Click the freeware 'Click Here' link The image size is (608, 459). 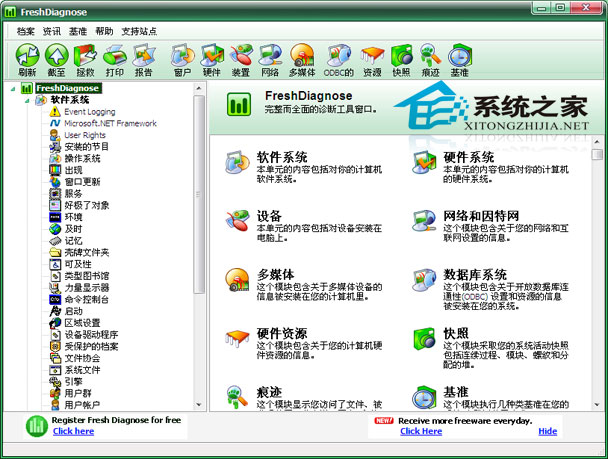pos(421,431)
